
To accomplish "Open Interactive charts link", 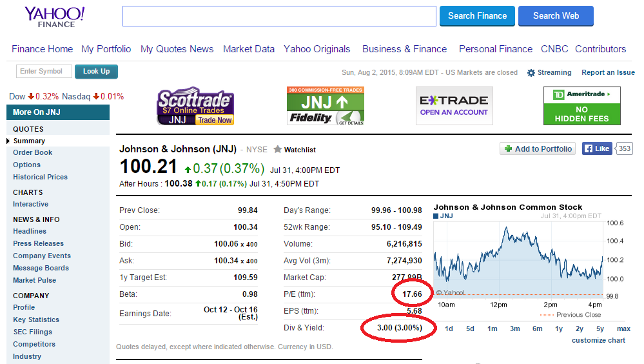I will click(30, 204).
